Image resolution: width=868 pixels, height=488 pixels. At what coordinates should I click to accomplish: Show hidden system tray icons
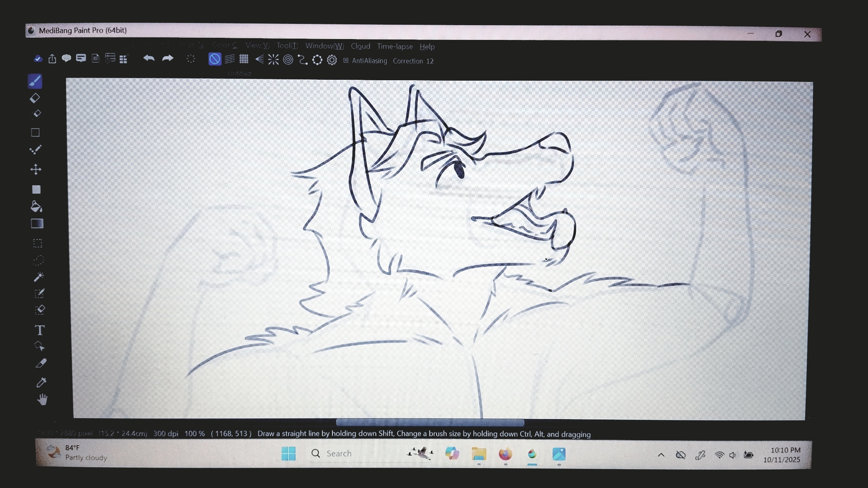(661, 455)
